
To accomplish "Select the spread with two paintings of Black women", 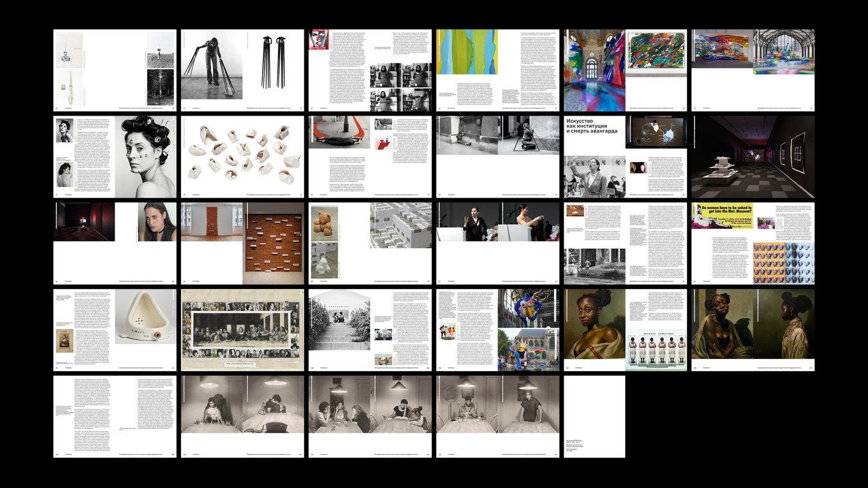I will click(x=753, y=330).
